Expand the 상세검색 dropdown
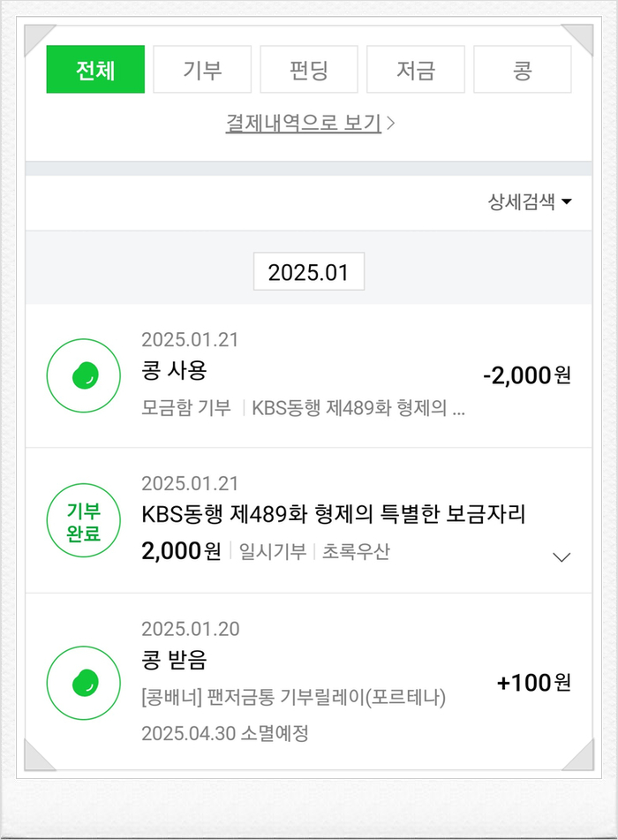 530,202
